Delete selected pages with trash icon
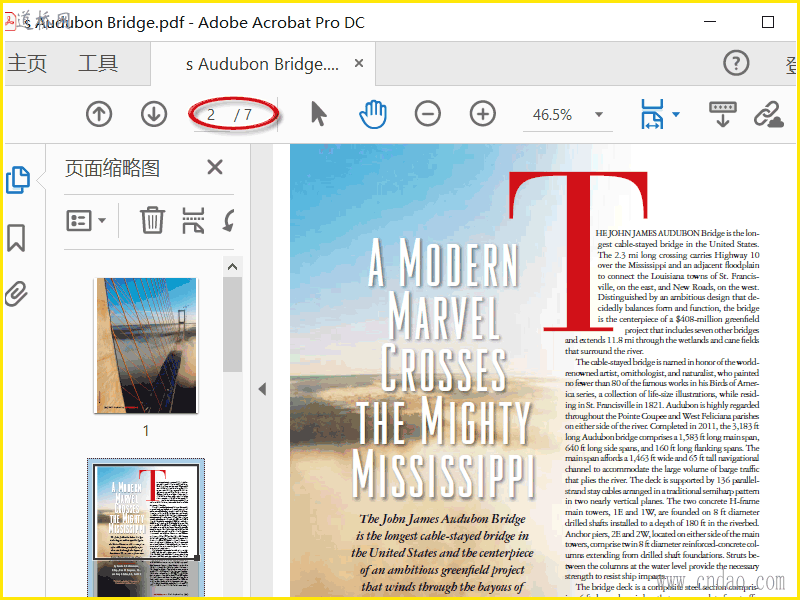 152,220
